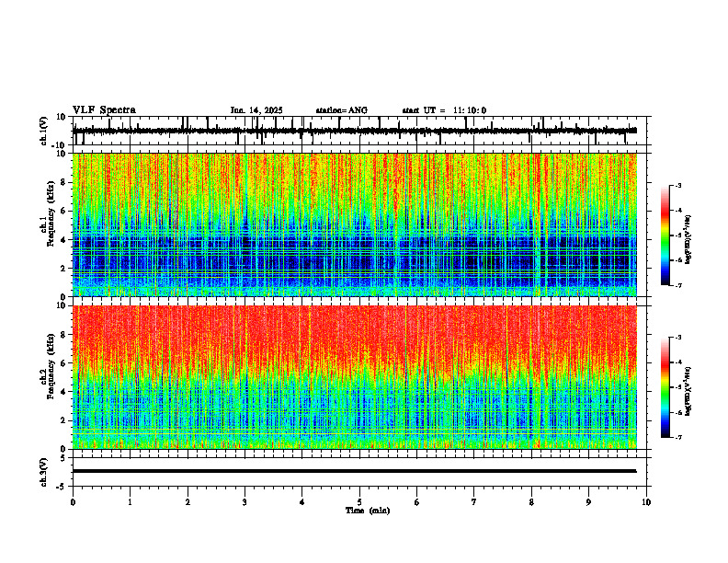This screenshot has height=563, width=728.
Task: Click the "ch.1(V)" vertical axis label
Action: (44, 131)
